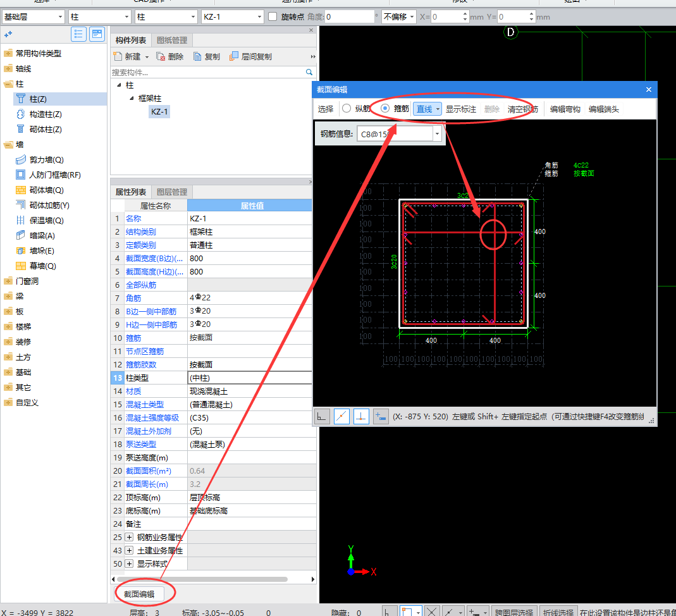Click 编辑端头 button
The image size is (676, 616).
tap(603, 109)
